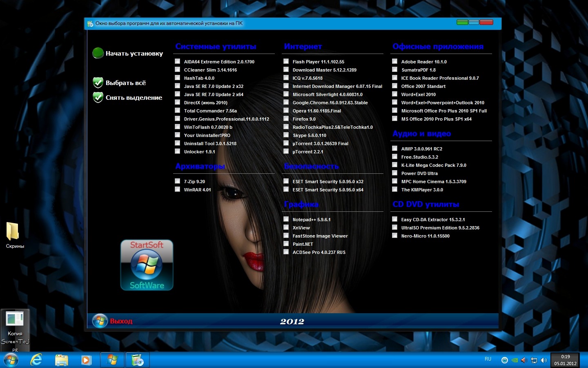Launch Internet Explorer from the taskbar

[x=37, y=360]
